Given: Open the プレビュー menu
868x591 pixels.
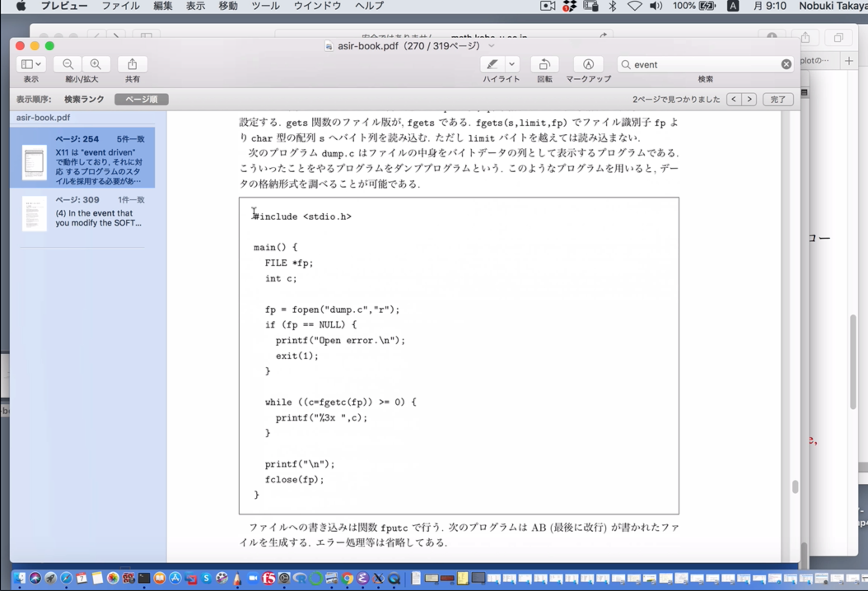Looking at the screenshot, I should pos(64,6).
